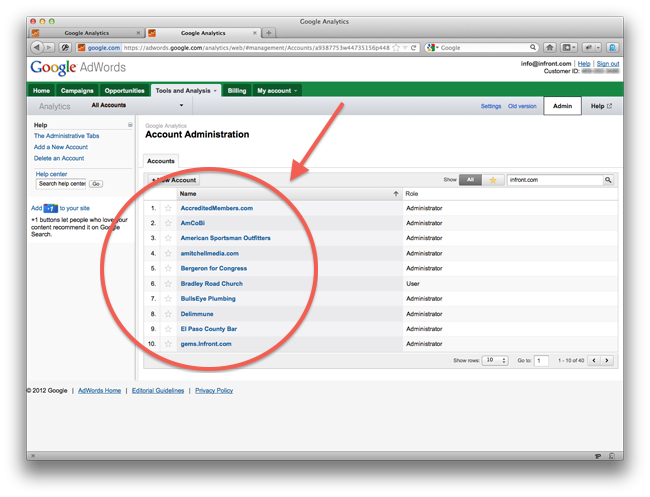Open the AccreditedMembers.com account
The width and height of the screenshot is (650, 497).
coord(216,208)
